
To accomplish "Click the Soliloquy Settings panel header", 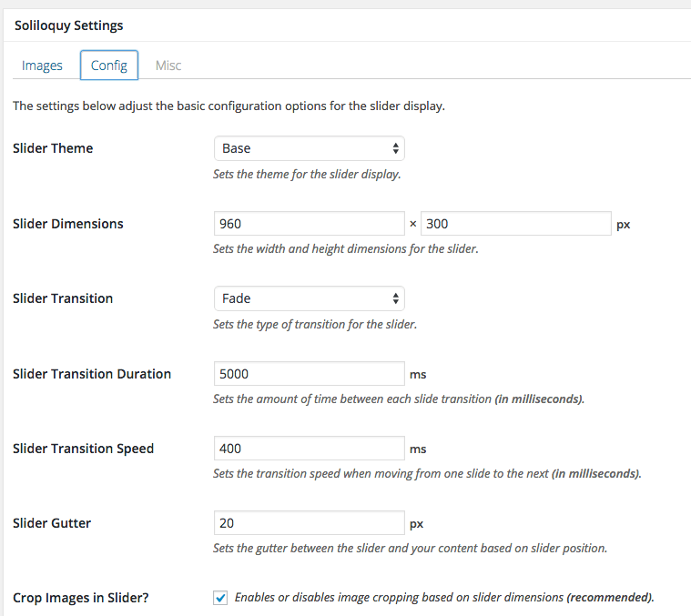I will click(x=69, y=25).
